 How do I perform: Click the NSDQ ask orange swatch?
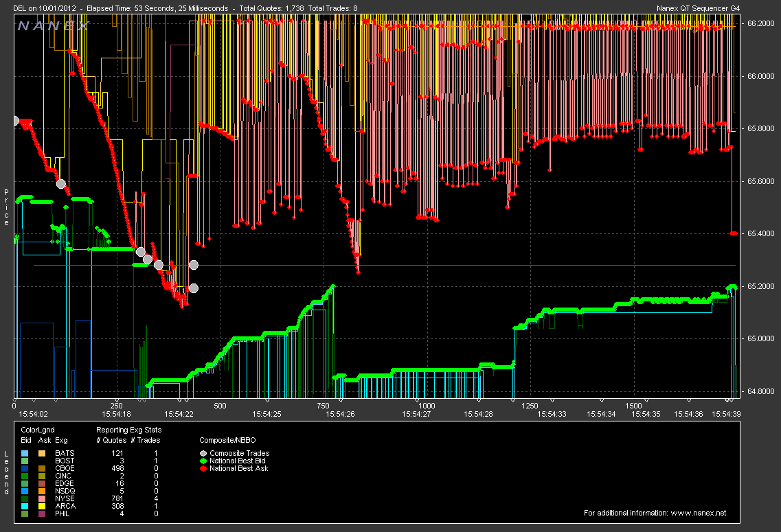point(43,491)
